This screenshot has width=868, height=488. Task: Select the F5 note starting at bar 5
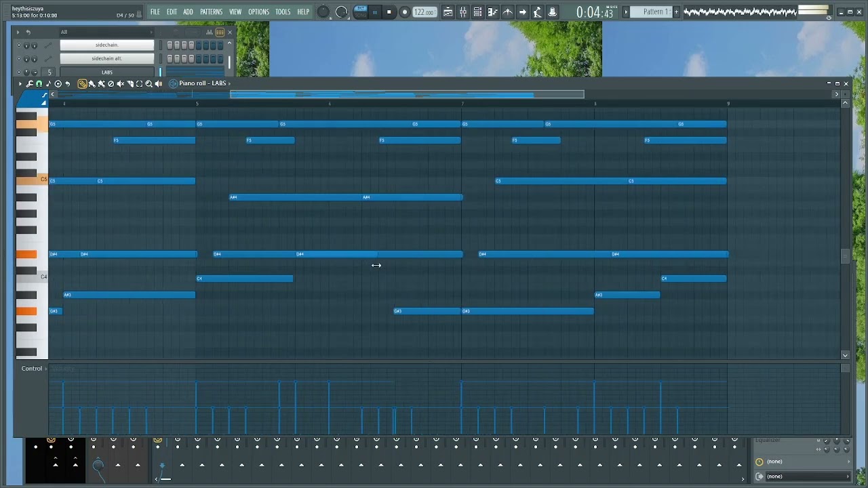pos(270,140)
